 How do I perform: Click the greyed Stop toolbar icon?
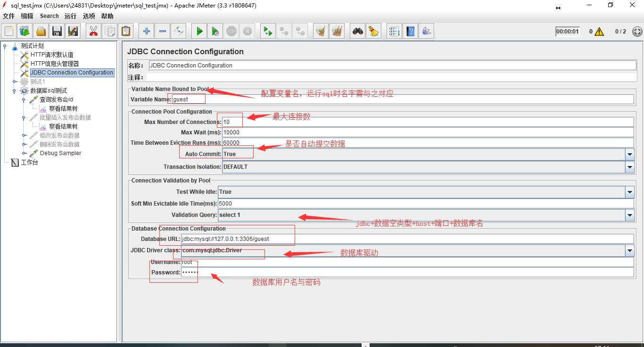click(x=231, y=31)
